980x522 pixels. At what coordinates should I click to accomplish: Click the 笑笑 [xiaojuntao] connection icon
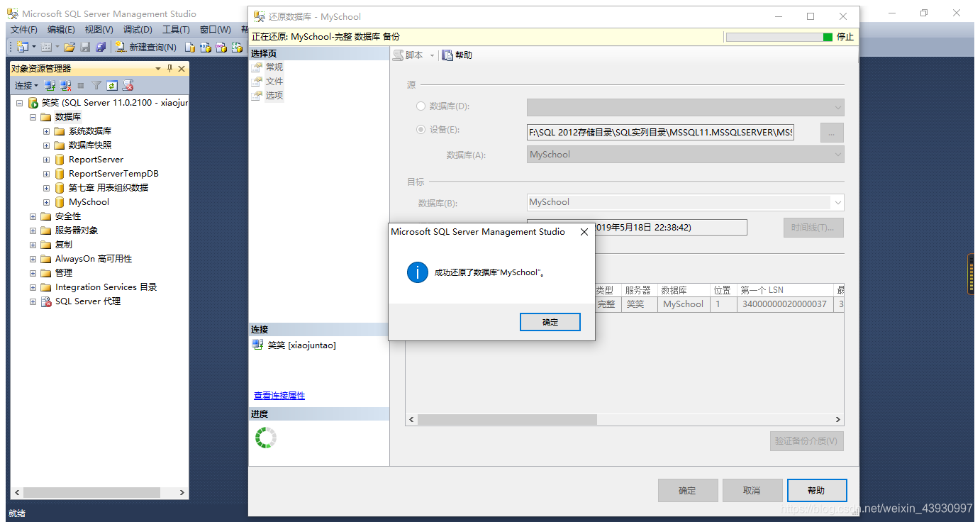(258, 345)
